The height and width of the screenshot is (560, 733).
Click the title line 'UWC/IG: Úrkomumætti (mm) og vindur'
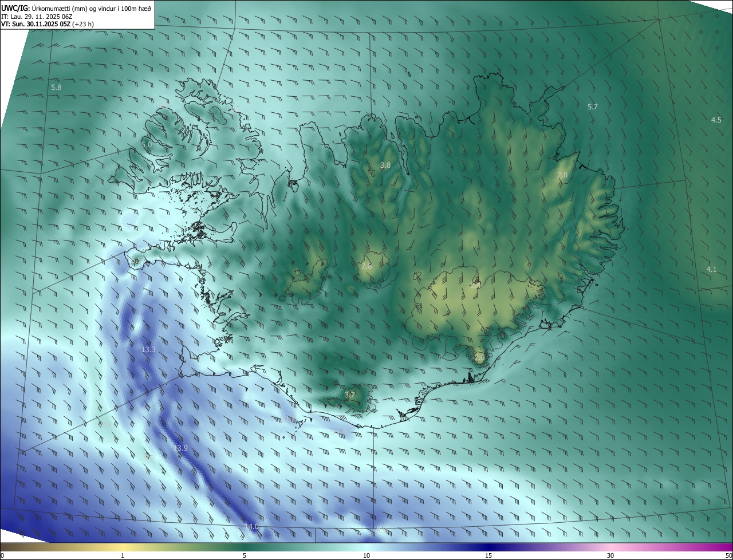click(77, 9)
